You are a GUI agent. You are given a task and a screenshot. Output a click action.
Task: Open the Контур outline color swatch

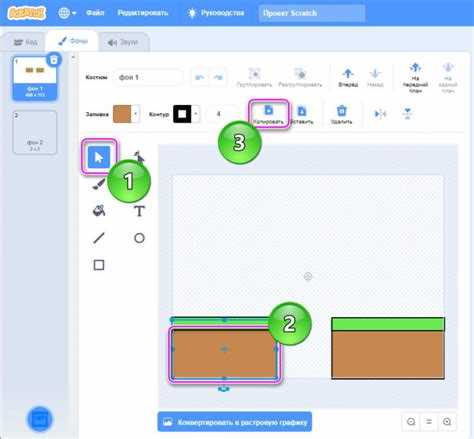(186, 114)
